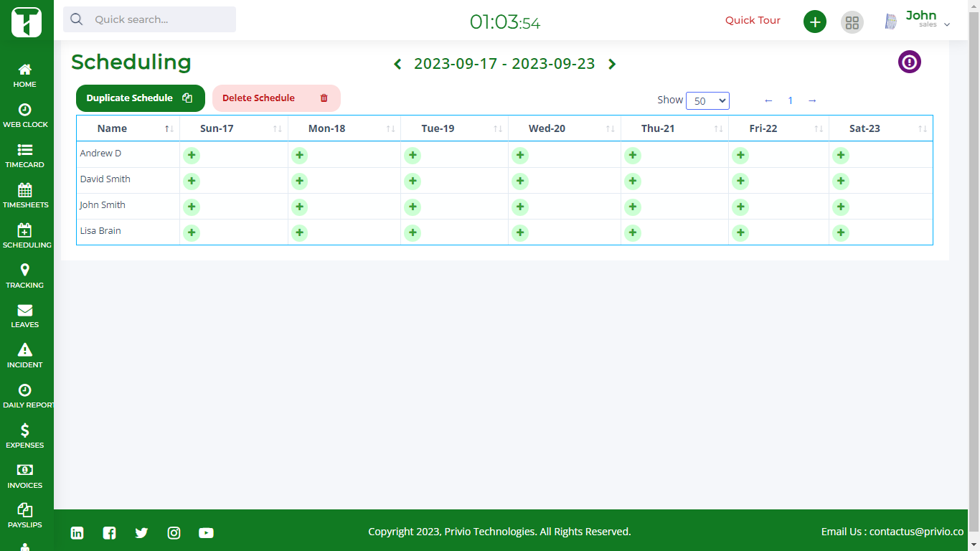Open Facebook link in footer
980x551 pixels.
[109, 532]
